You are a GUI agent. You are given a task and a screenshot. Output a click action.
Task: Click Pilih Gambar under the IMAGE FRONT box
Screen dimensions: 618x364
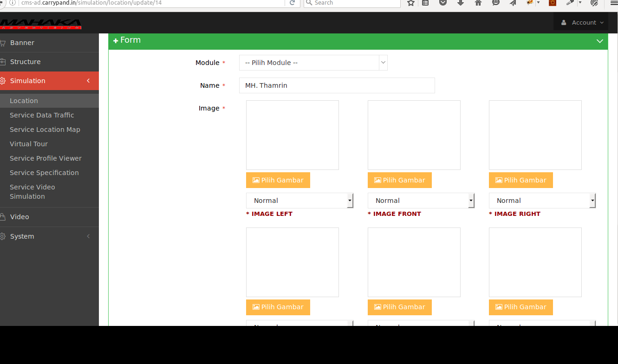(x=399, y=180)
